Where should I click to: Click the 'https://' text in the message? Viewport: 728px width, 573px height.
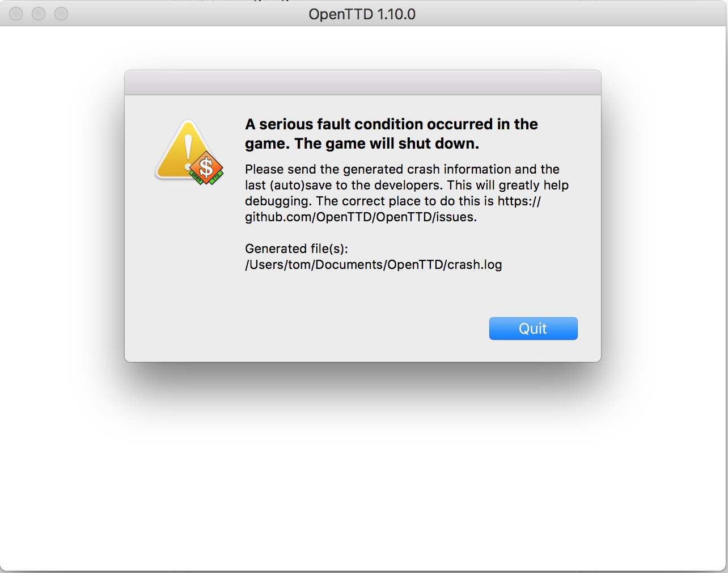click(x=519, y=201)
